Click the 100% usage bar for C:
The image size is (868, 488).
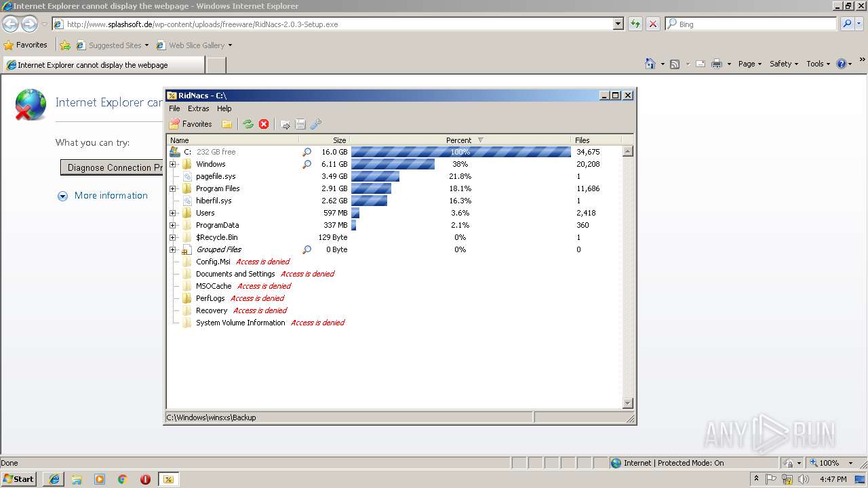point(461,152)
